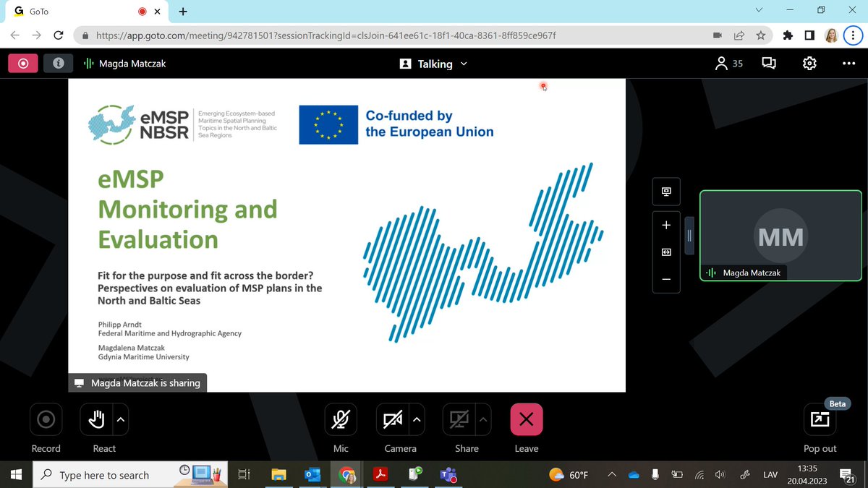Screen dimensions: 868x488
Task: Go forward in browser history
Action: click(37, 35)
